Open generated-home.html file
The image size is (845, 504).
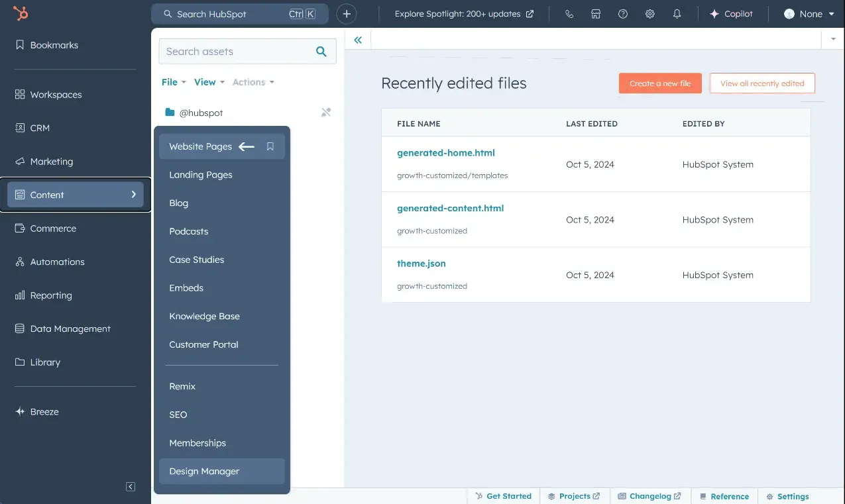pyautogui.click(x=446, y=153)
